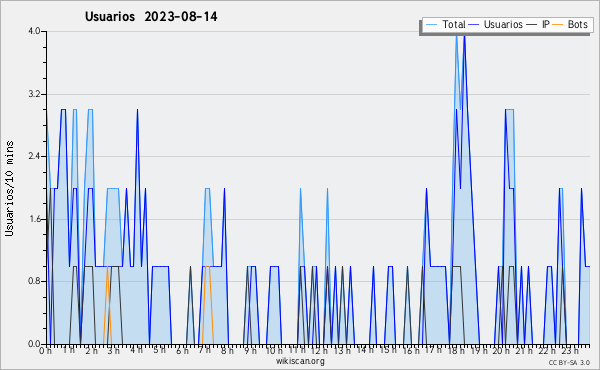This screenshot has width=600, height=370.
Task: Click the '13 h' x-axis label
Action: point(342,351)
